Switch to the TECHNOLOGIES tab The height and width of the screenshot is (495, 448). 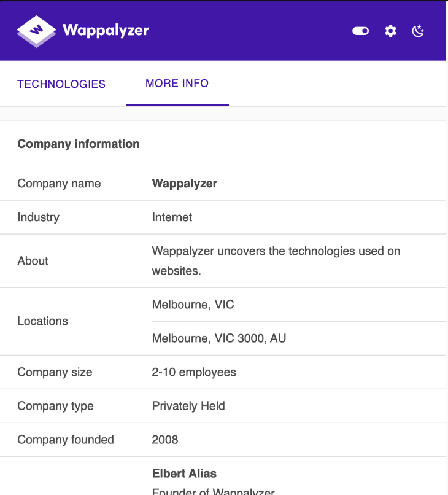[x=61, y=84]
